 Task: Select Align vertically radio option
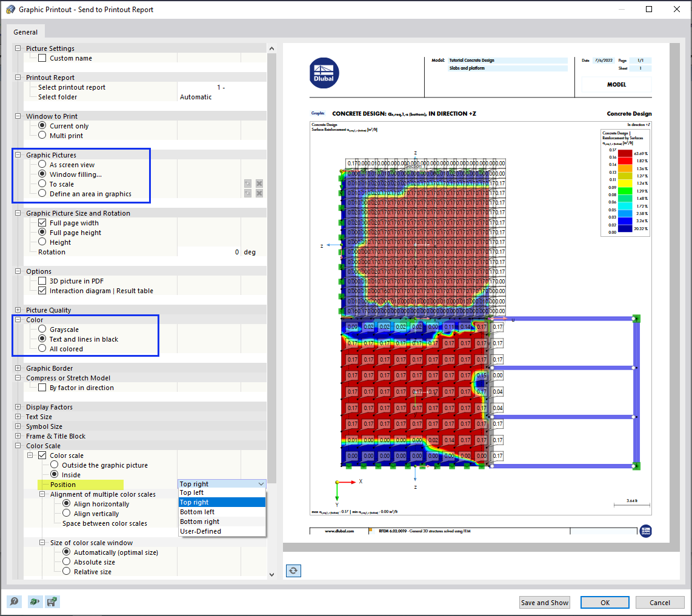(x=66, y=513)
